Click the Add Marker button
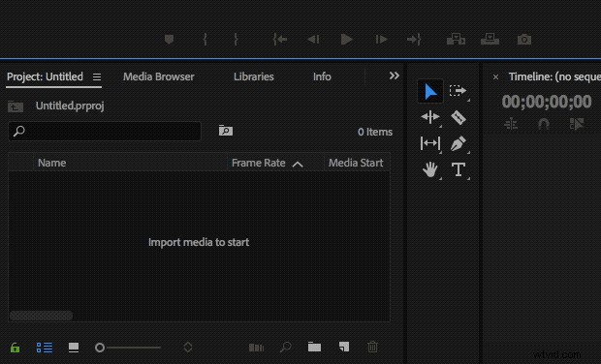 (169, 39)
